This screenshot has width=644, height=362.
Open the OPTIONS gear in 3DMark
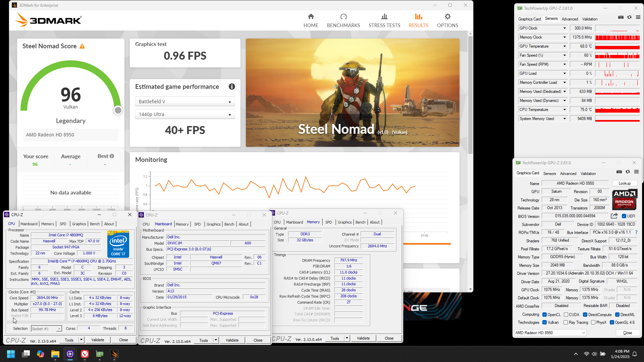(447, 20)
